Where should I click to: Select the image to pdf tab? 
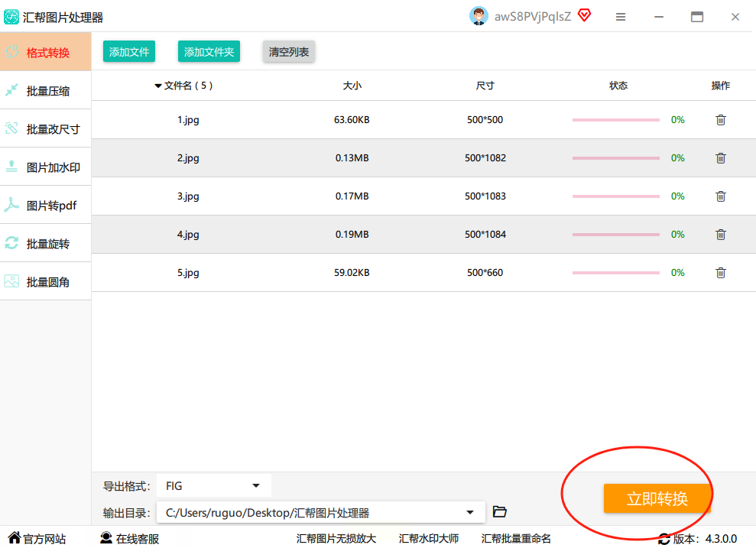coord(47,206)
